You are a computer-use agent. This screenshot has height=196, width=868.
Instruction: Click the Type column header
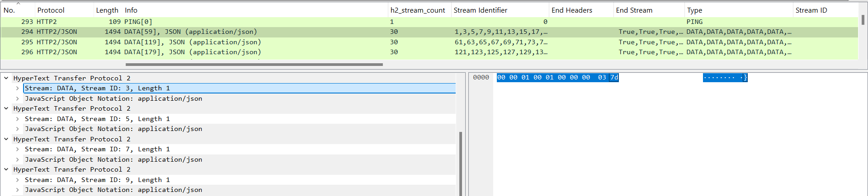pyautogui.click(x=694, y=10)
